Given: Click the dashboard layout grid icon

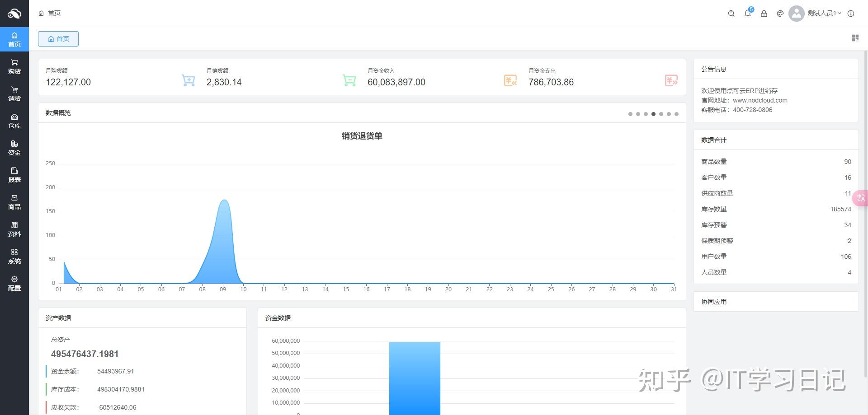Looking at the screenshot, I should [855, 38].
